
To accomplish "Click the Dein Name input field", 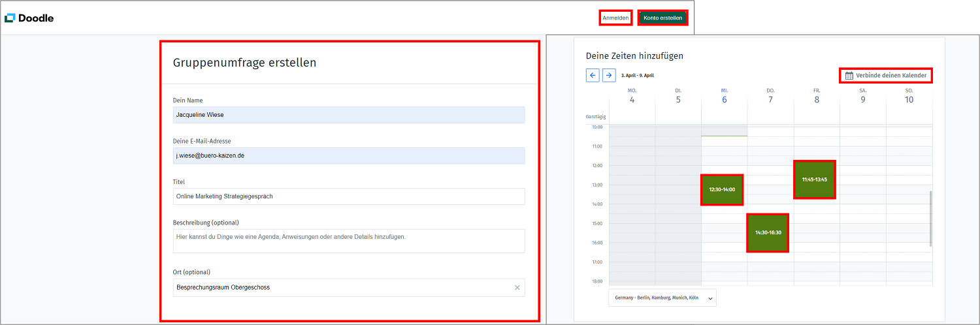I will pyautogui.click(x=349, y=115).
